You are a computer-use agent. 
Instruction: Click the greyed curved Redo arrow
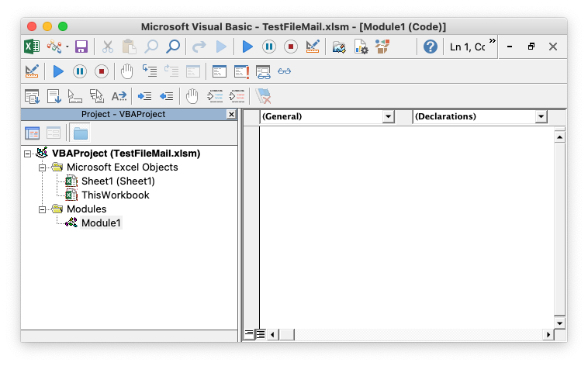(x=199, y=47)
